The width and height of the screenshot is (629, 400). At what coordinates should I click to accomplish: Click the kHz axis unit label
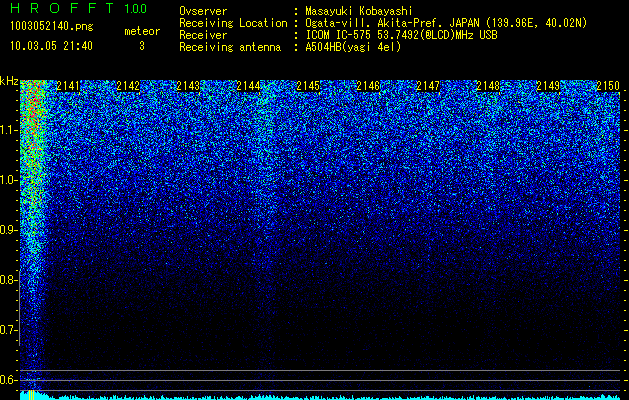click(9, 81)
